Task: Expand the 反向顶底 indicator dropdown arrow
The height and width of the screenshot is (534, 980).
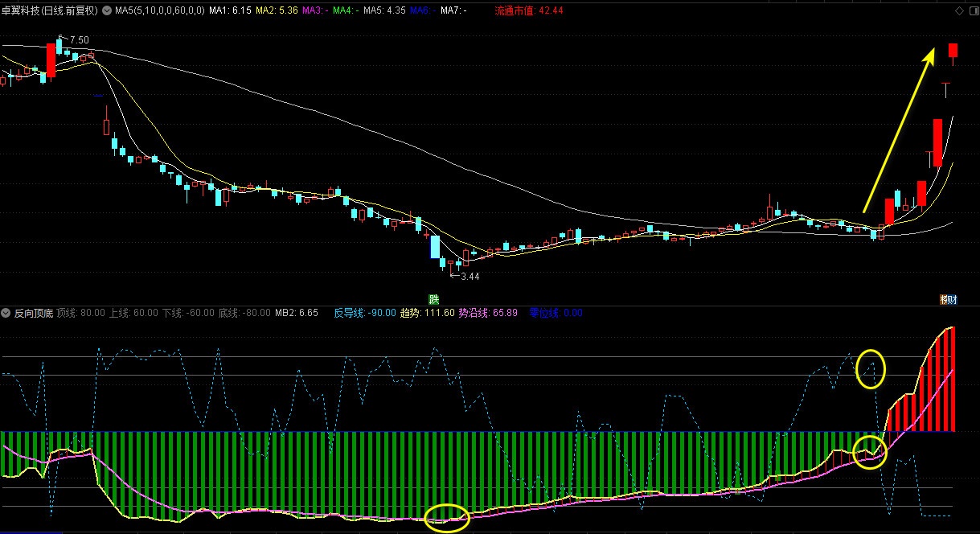Action: (x=6, y=313)
